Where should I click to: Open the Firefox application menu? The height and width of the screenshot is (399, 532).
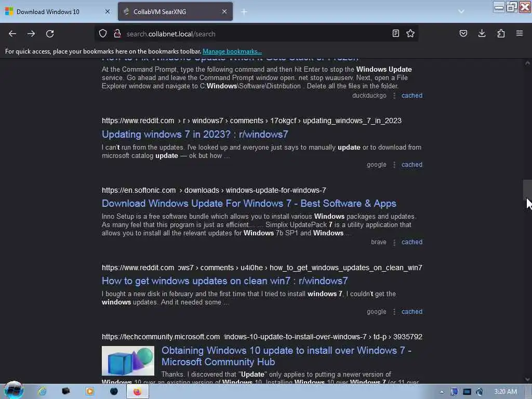pyautogui.click(x=520, y=33)
